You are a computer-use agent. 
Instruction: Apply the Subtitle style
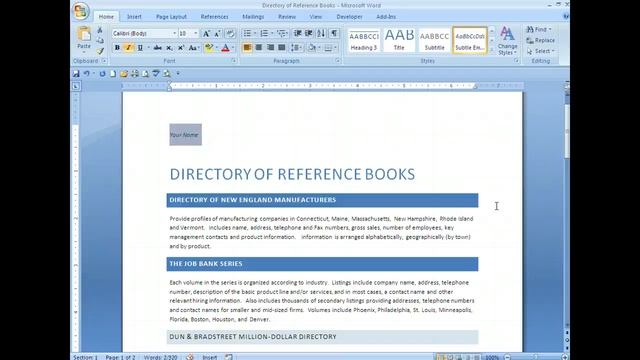(434, 40)
